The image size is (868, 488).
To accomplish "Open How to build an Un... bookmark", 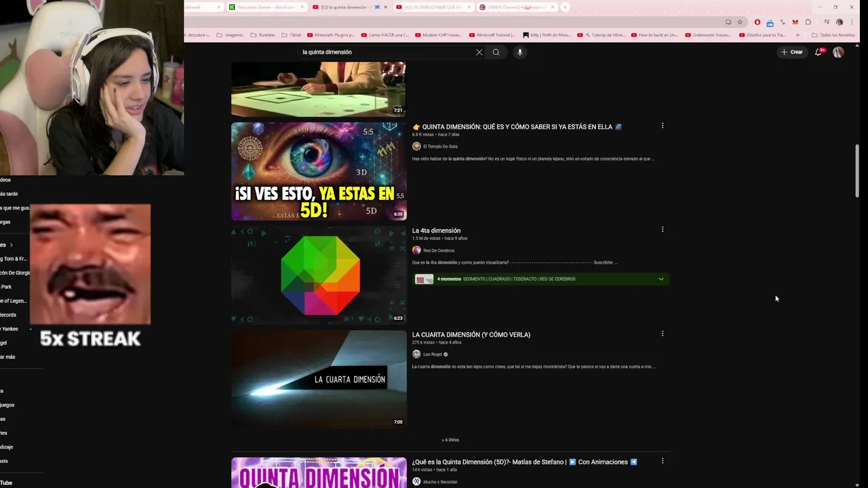I will (x=654, y=35).
